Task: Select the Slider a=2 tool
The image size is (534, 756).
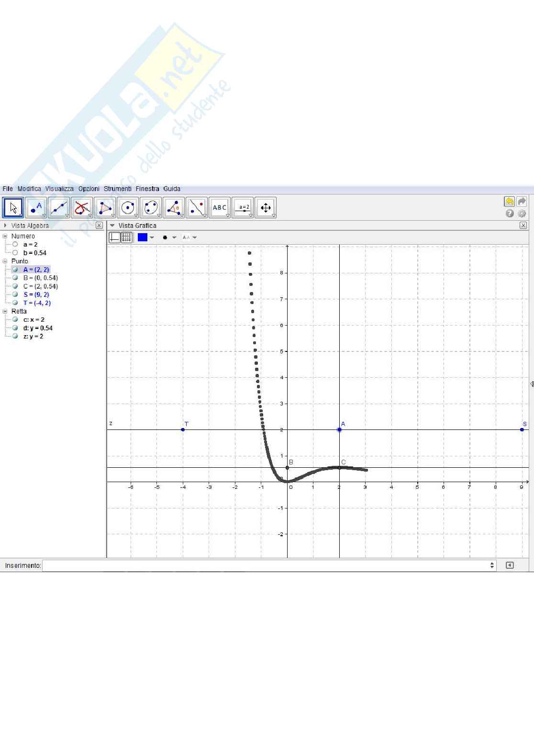Action: click(x=243, y=208)
